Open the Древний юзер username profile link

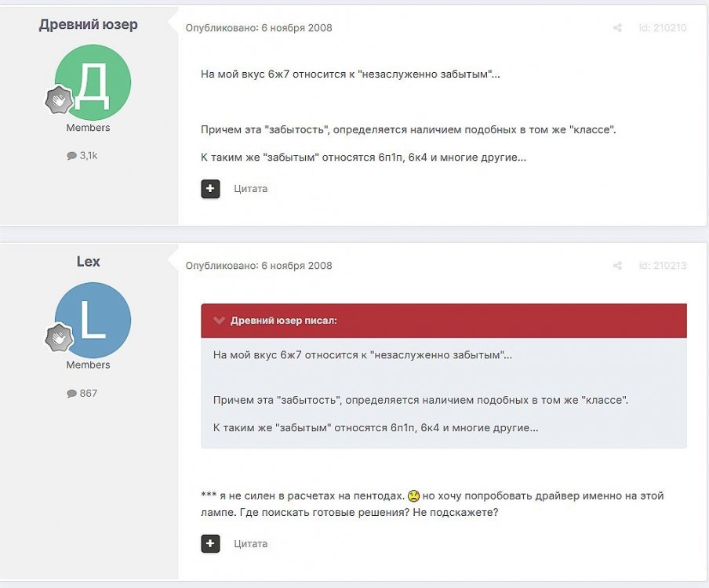(x=88, y=24)
